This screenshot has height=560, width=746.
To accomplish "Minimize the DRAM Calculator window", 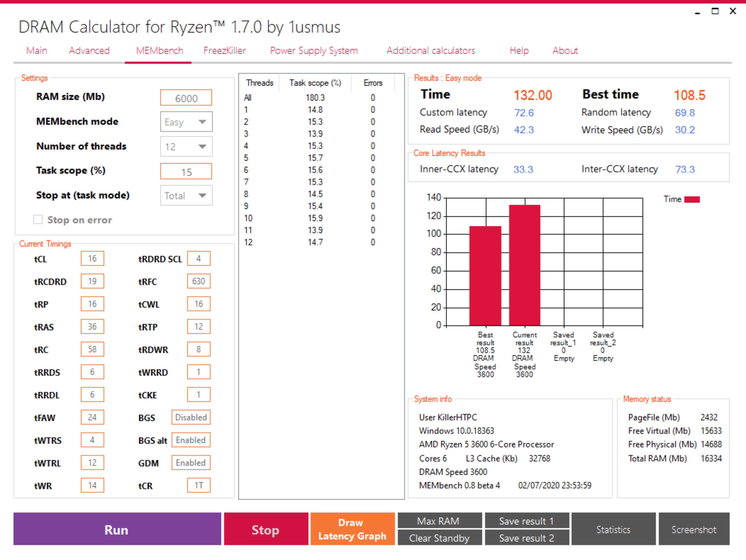I will (697, 12).
